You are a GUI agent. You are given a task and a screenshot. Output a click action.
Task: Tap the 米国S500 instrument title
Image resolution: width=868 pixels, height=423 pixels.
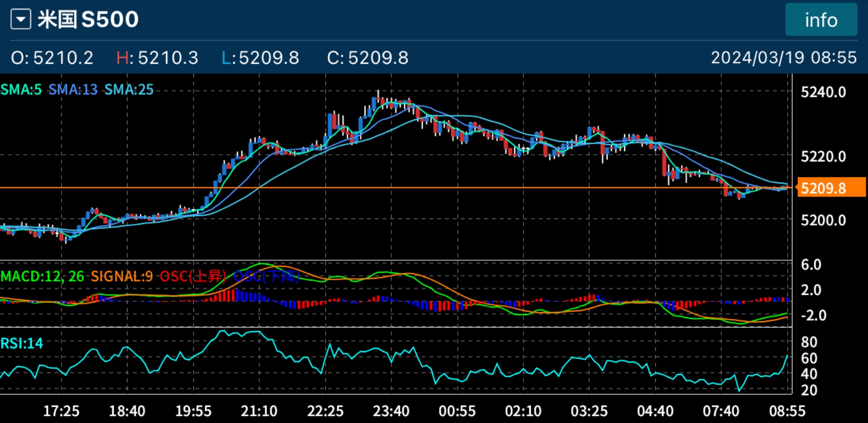click(88, 20)
